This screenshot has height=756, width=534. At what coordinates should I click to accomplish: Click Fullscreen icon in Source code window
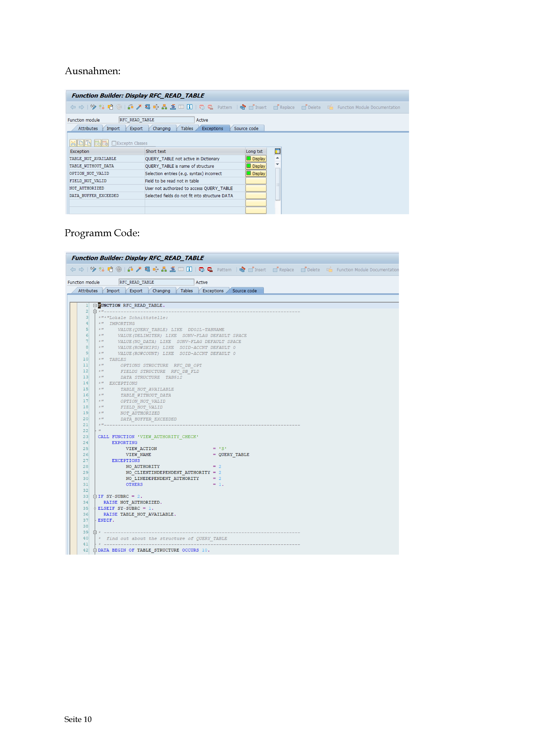[181, 269]
